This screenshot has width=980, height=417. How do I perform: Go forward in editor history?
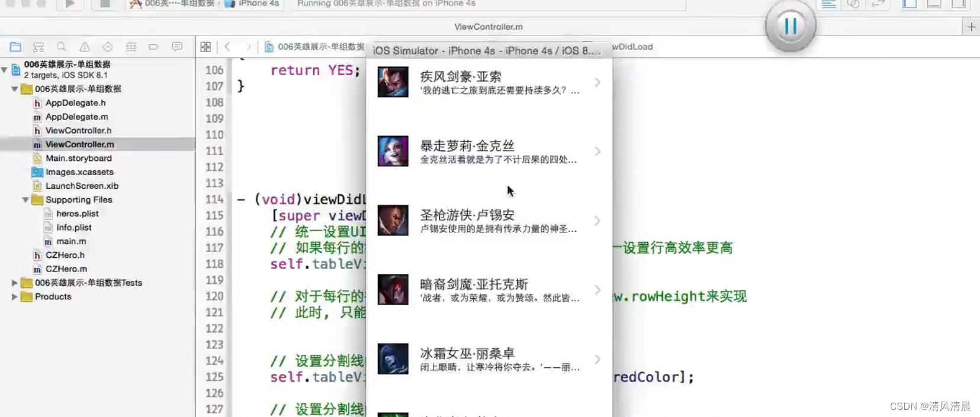(249, 47)
